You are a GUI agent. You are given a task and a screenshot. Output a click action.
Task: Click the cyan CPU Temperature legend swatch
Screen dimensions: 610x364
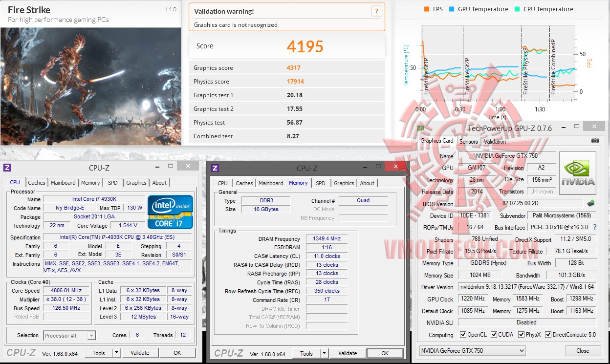[518, 9]
